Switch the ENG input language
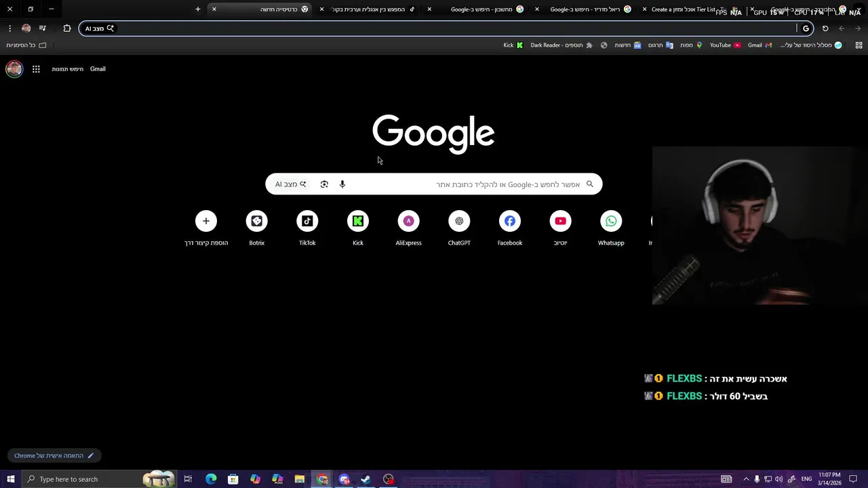Screen dimensions: 868x488 pyautogui.click(x=806, y=479)
